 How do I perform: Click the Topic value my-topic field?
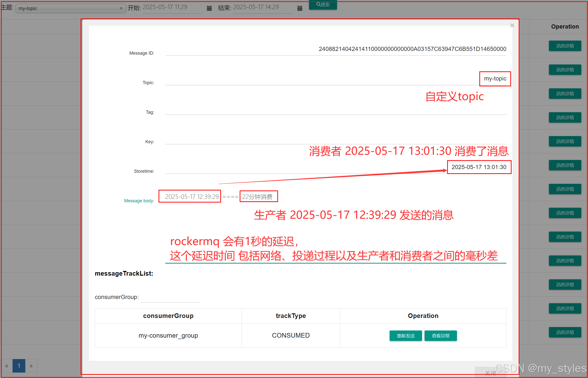tap(495, 79)
